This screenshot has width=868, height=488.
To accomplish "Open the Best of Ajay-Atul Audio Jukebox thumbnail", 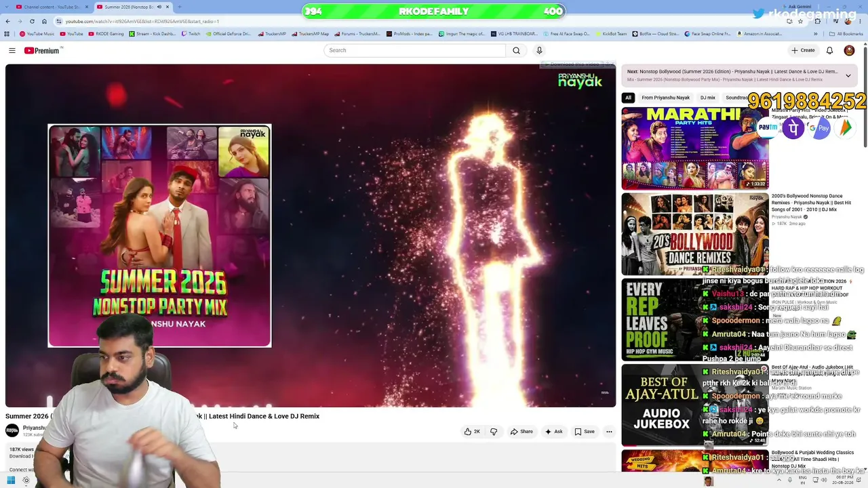I will [695, 405].
